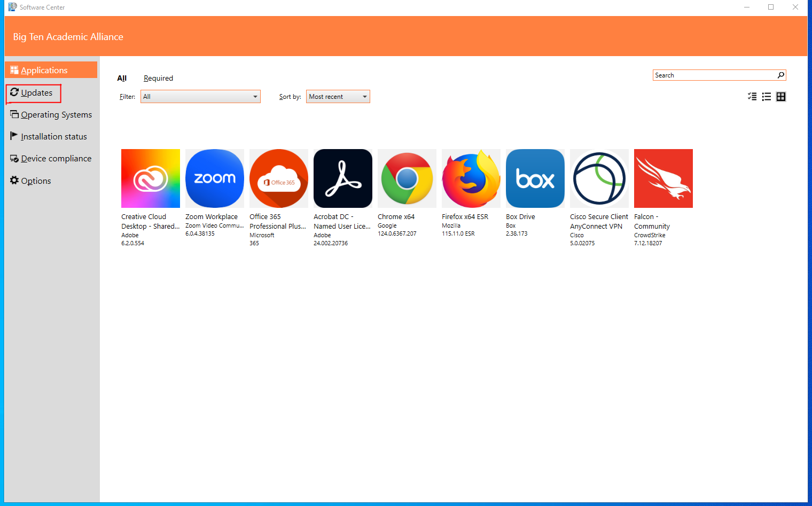Viewport: 812px width, 506px height.
Task: Select the Acrobat DC app icon
Action: [343, 178]
